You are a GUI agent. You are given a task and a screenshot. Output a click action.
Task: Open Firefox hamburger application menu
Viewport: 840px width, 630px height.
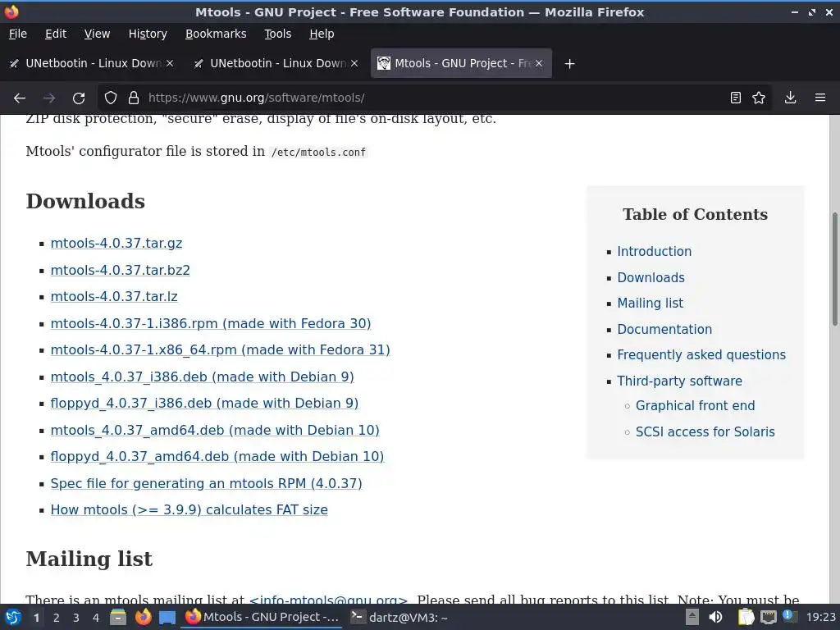(820, 98)
